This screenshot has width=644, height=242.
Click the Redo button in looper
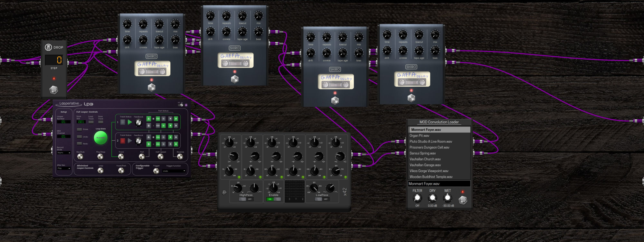(x=79, y=143)
